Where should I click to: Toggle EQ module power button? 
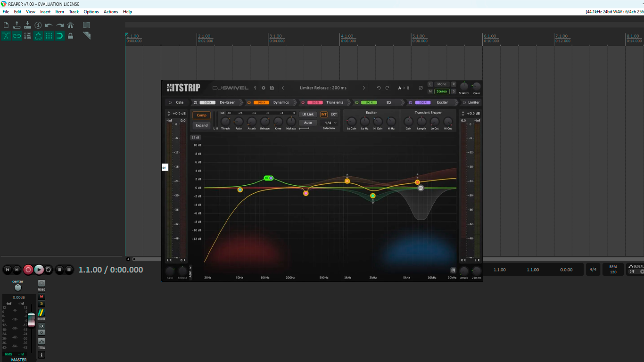[357, 102]
